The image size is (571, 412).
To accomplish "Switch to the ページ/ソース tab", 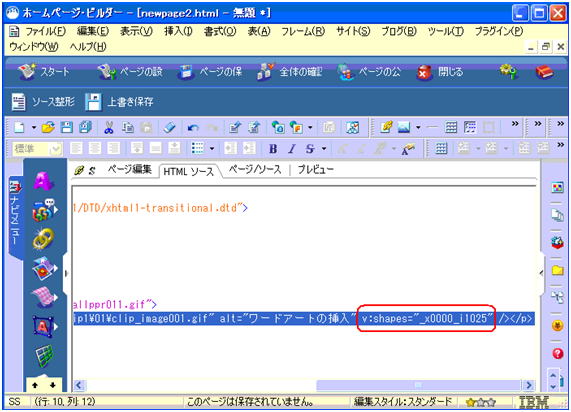I will [x=255, y=169].
